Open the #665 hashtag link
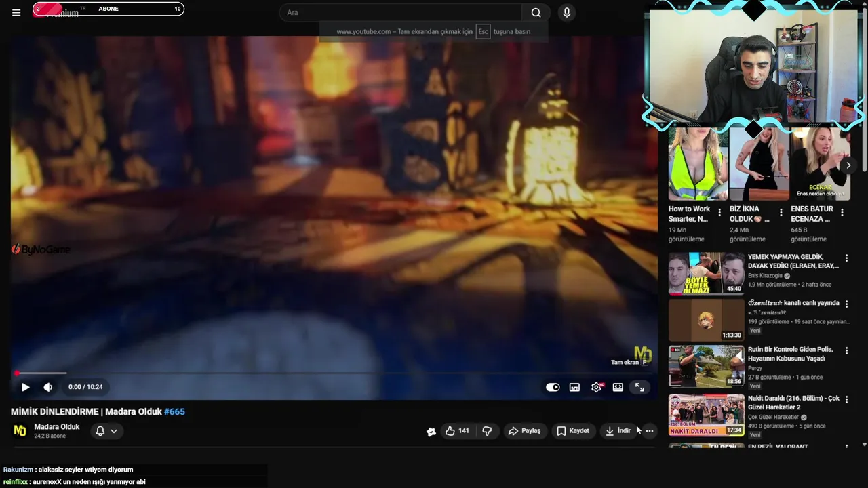 (x=174, y=411)
